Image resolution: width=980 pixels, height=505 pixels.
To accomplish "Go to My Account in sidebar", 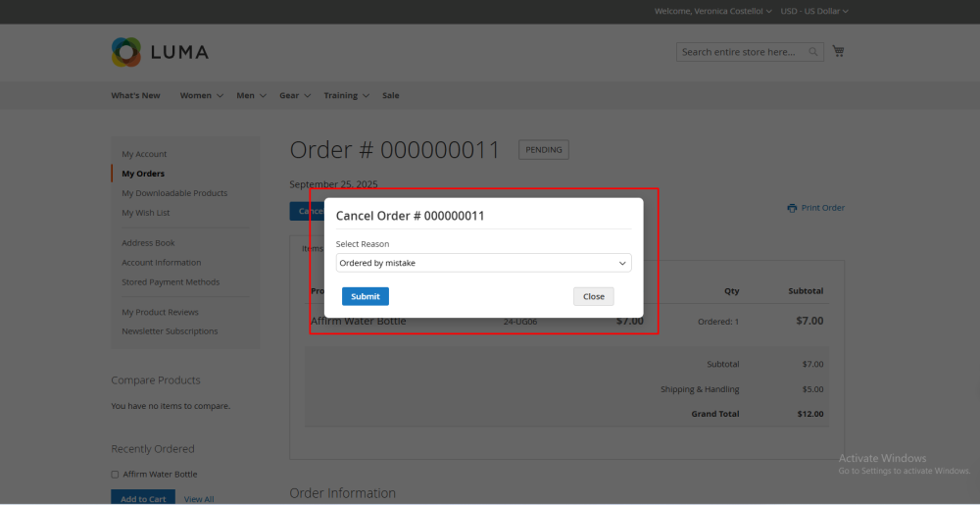I will 144,154.
